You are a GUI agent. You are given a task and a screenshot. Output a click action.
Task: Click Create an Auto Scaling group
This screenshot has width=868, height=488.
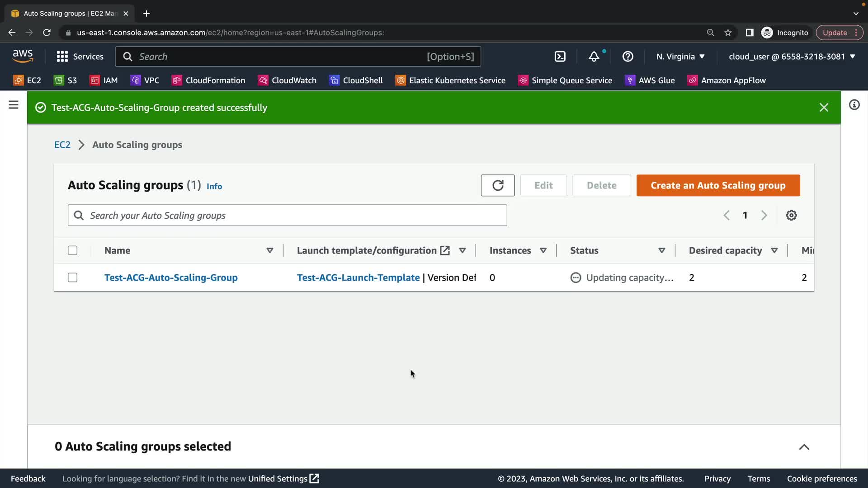[718, 185]
